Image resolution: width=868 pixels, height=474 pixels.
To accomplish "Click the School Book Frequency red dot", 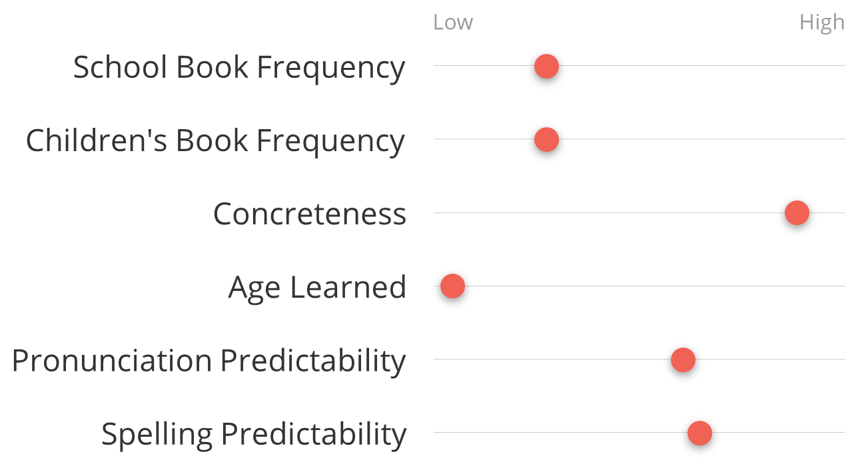I will (546, 67).
